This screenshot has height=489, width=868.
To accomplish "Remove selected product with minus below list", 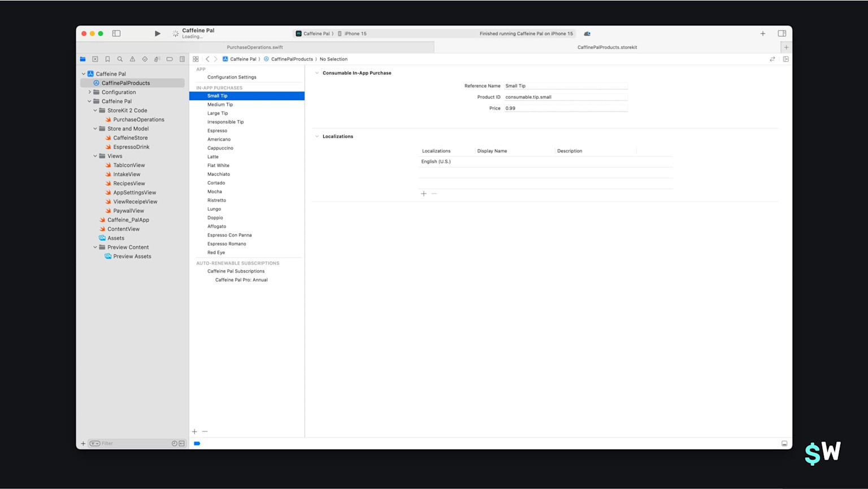I will [x=205, y=431].
